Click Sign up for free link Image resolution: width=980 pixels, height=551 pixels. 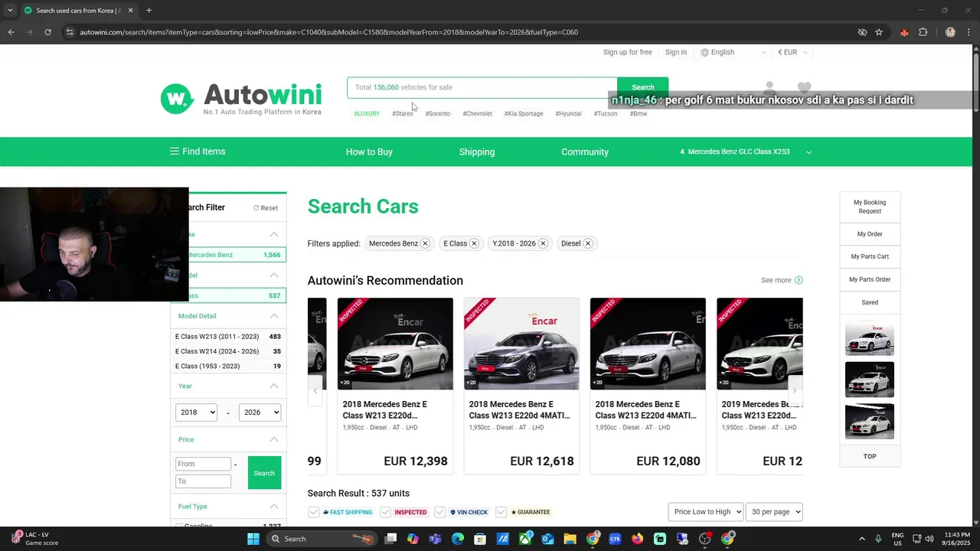tap(628, 52)
